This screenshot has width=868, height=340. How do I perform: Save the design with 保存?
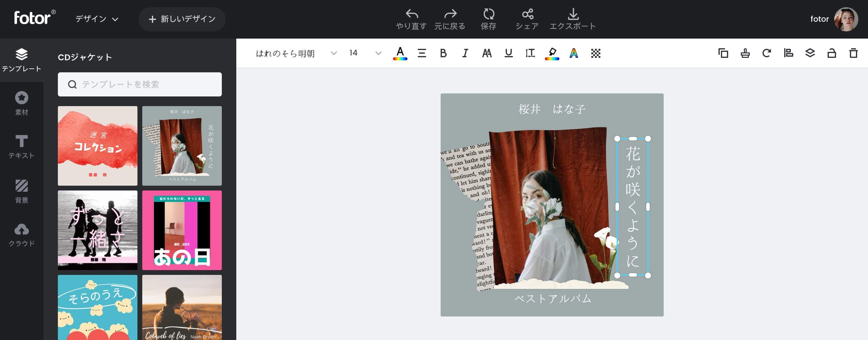click(x=489, y=19)
